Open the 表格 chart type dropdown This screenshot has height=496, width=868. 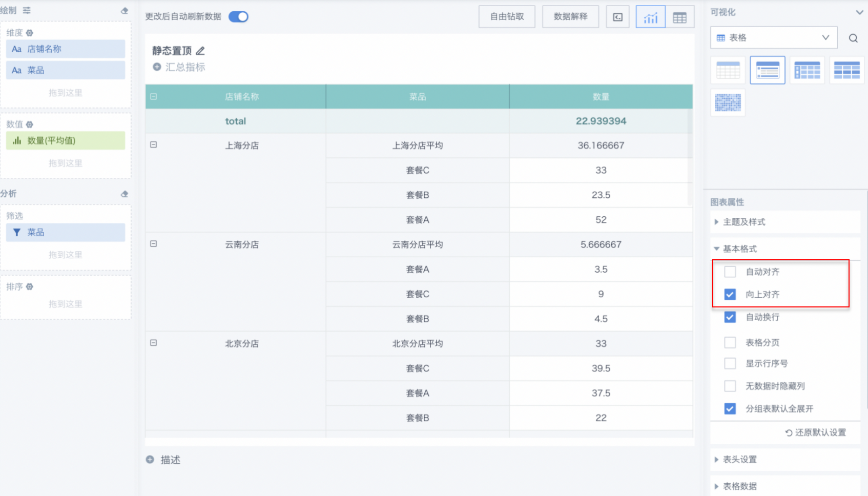(774, 38)
